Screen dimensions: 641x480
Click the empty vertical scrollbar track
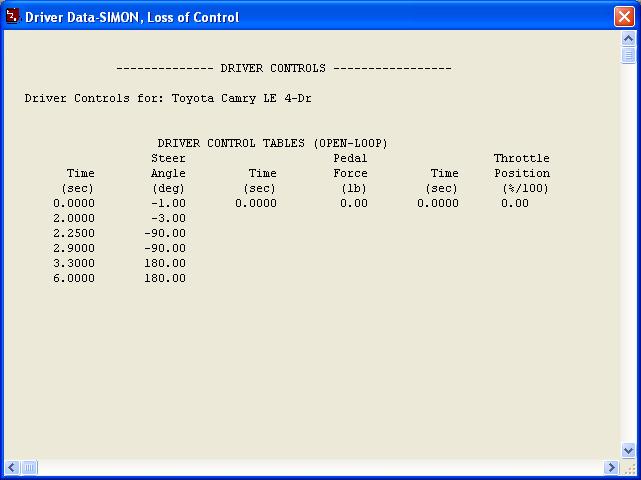[628, 250]
